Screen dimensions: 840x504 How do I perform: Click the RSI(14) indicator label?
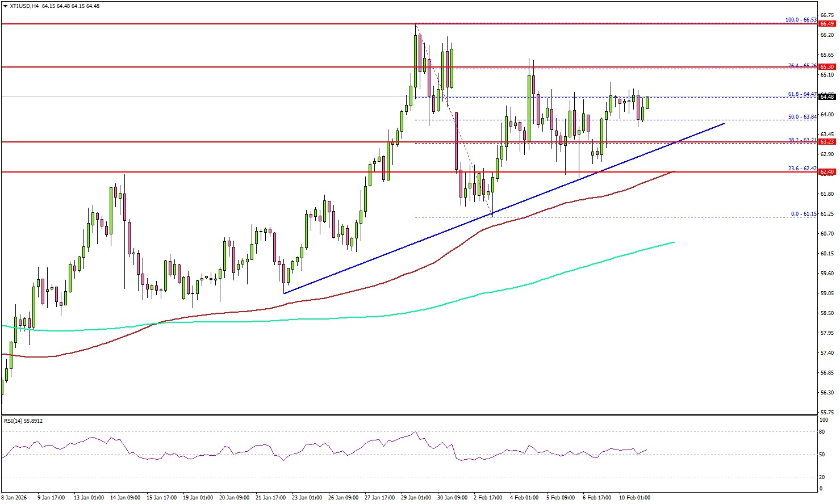pyautogui.click(x=23, y=421)
